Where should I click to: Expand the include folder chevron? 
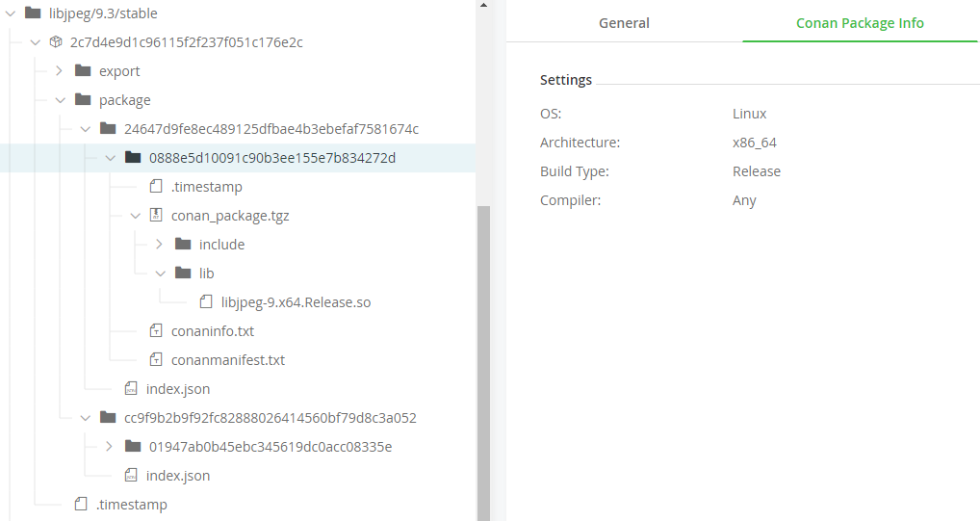[x=160, y=244]
